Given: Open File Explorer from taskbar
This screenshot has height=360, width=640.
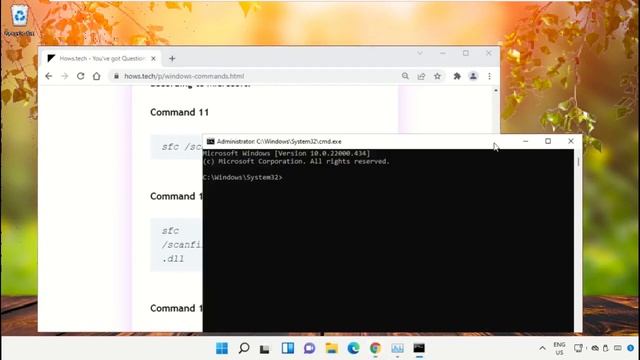Looking at the screenshot, I should click(331, 348).
